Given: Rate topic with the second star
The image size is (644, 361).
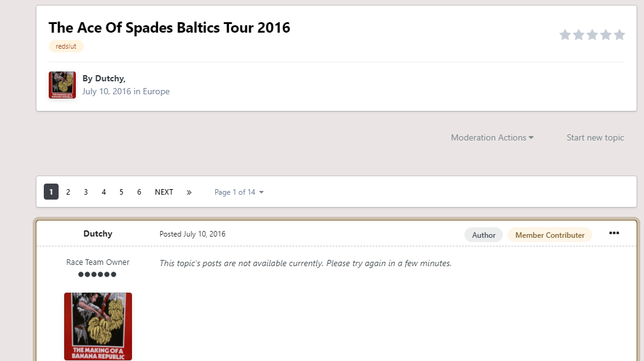Looking at the screenshot, I should coord(578,35).
